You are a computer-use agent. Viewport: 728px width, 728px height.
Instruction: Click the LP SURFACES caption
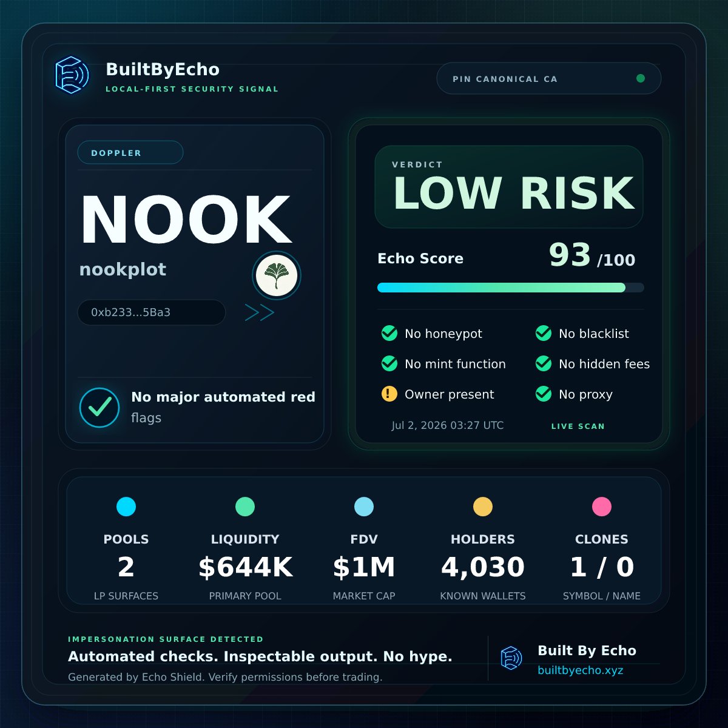[126, 596]
